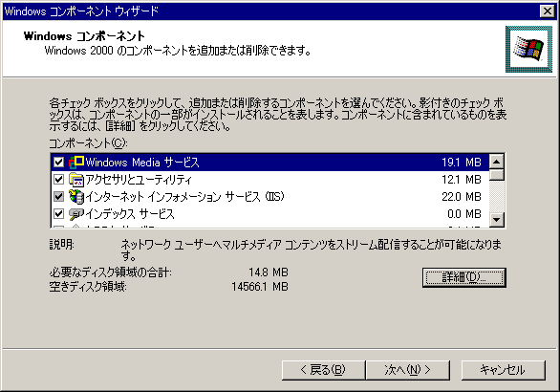Click the scrollbar track below the thumb

(496, 196)
